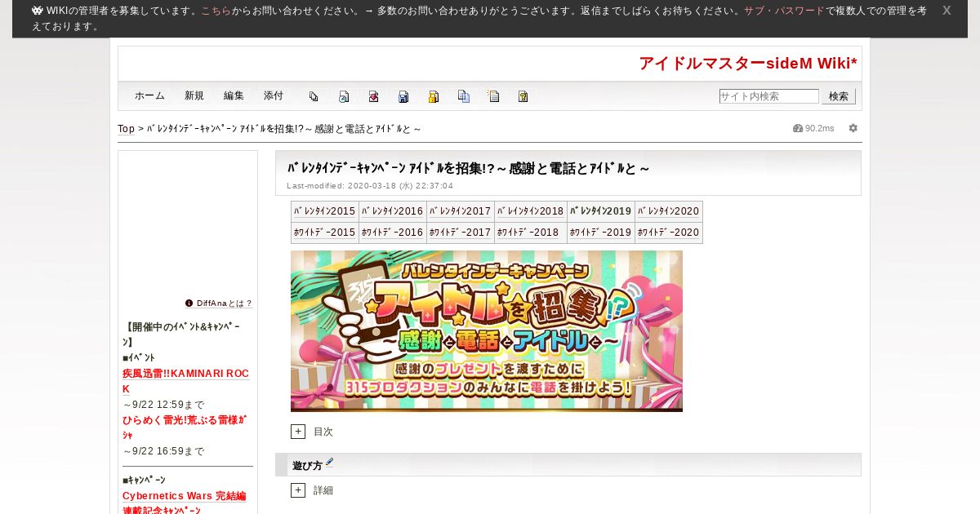This screenshot has width=980, height=514.
Task: Dismiss the top notice bar with X
Action: (x=947, y=11)
